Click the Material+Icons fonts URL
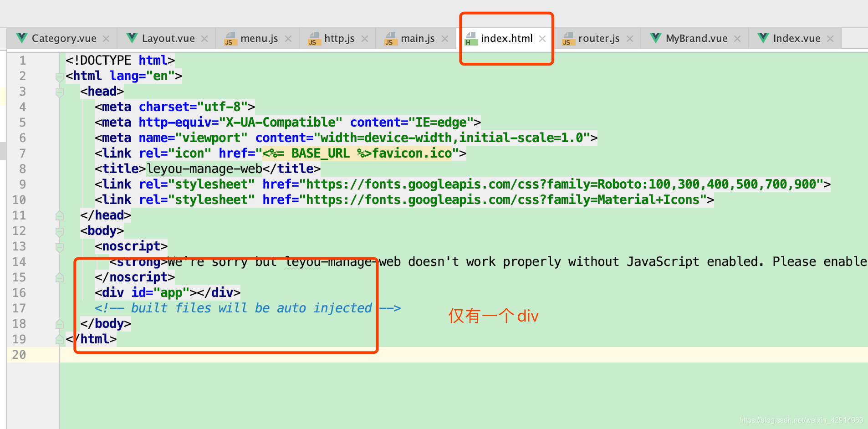This screenshot has width=868, height=429. 503,200
